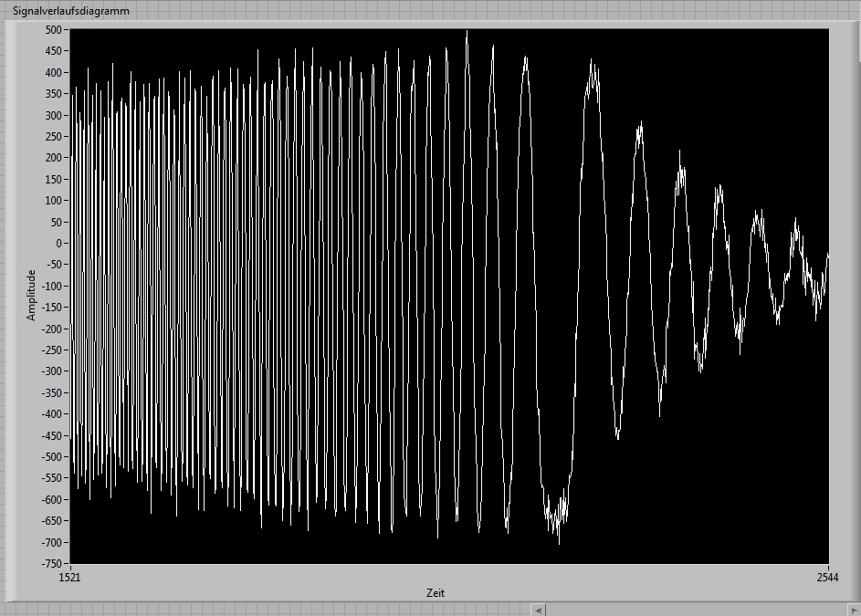Click the y-axis tick value -650
Screen dimensions: 861x616
(52, 520)
